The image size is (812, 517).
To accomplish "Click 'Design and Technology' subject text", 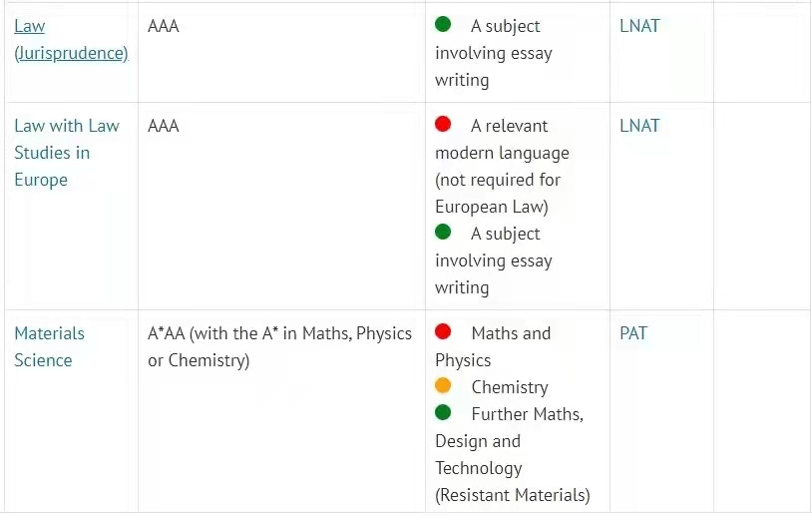I will point(479,455).
